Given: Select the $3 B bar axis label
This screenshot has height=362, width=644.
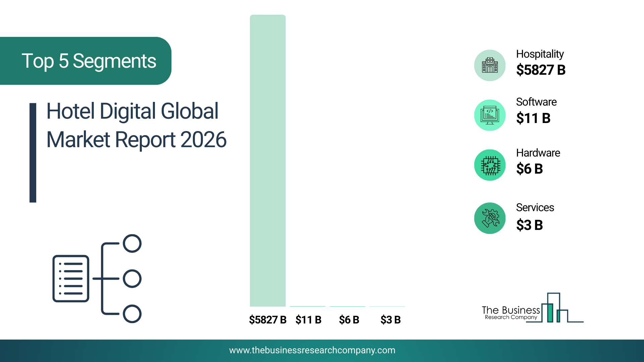Looking at the screenshot, I should pyautogui.click(x=390, y=320).
